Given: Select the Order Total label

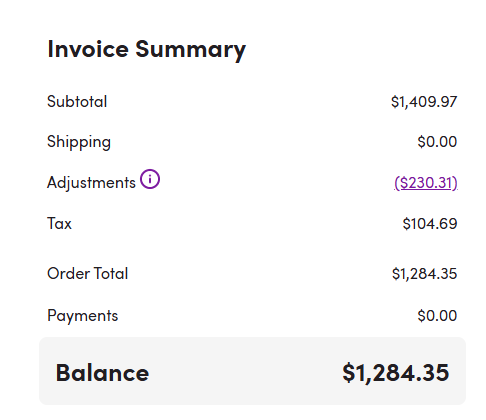Looking at the screenshot, I should pyautogui.click(x=88, y=273).
